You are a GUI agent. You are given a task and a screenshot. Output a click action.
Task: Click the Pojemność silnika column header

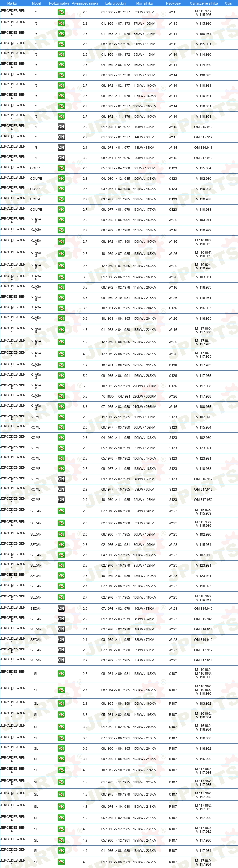(x=85, y=3)
